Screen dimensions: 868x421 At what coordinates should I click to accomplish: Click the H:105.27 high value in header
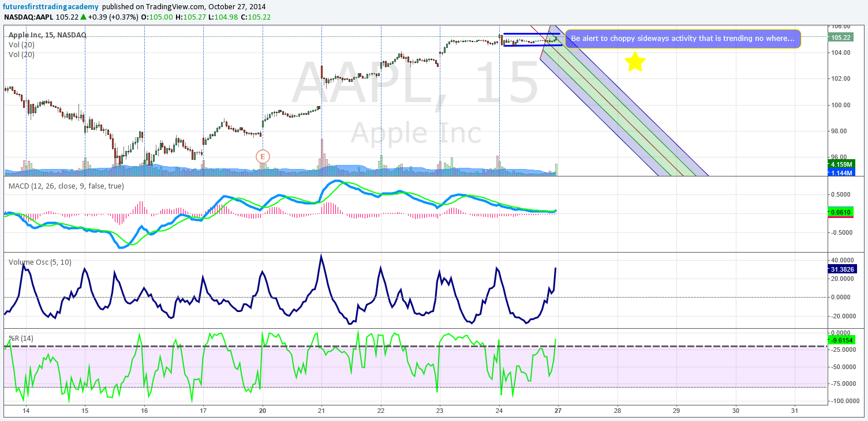click(x=190, y=17)
